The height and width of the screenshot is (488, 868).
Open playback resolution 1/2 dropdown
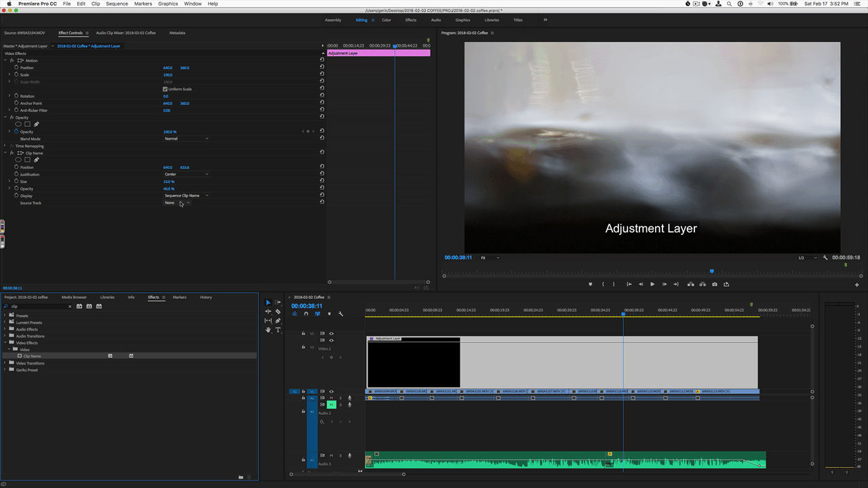point(807,258)
